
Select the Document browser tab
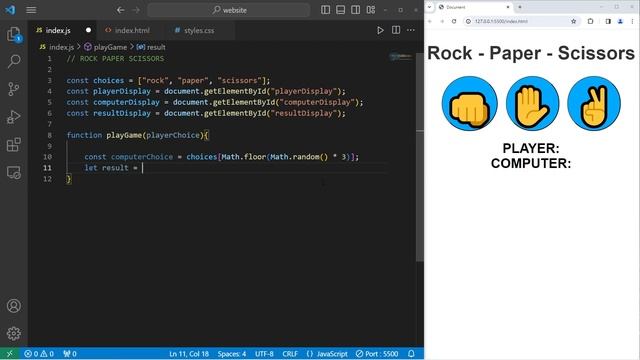tap(474, 7)
